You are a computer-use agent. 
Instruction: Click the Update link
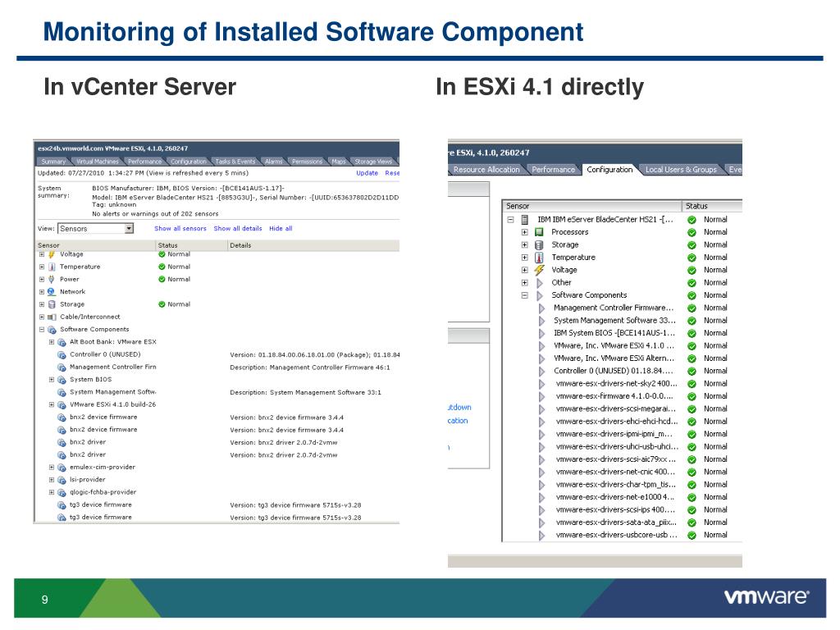coord(367,173)
